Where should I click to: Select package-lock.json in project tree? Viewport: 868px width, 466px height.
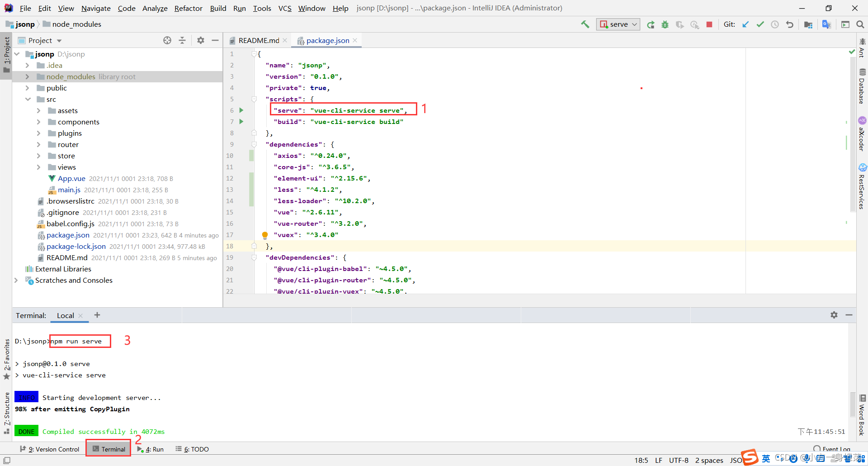point(76,246)
